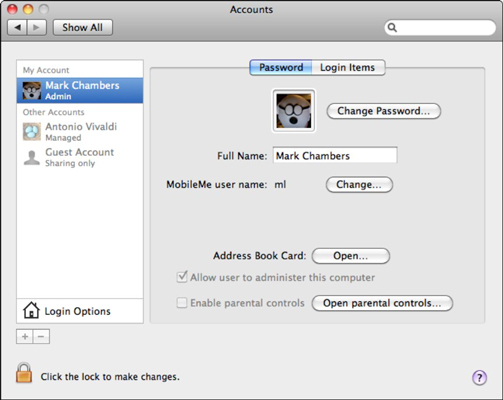Click the plus icon to add account
Viewport: 503px width, 400px height.
25,337
